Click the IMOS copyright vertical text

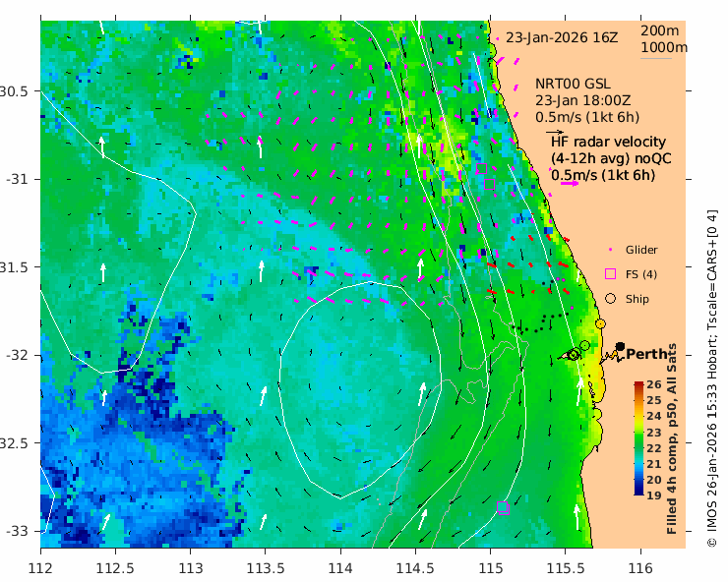(711, 378)
